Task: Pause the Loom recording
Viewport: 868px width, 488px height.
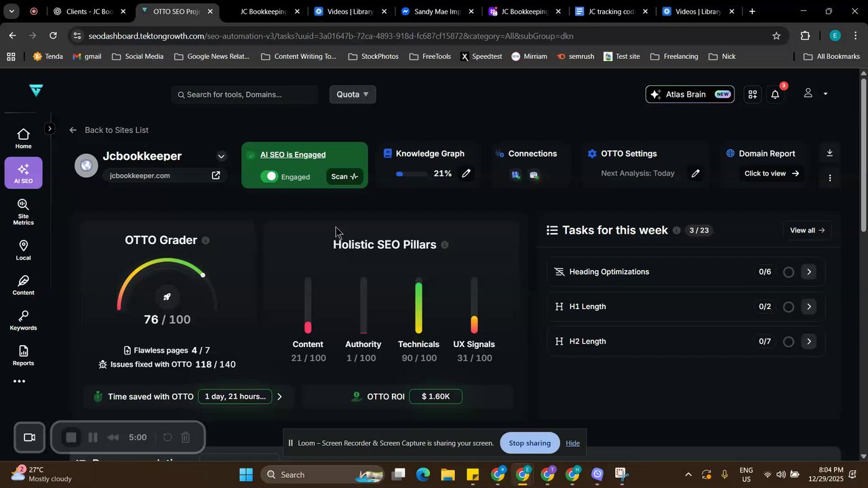Action: 94,437
